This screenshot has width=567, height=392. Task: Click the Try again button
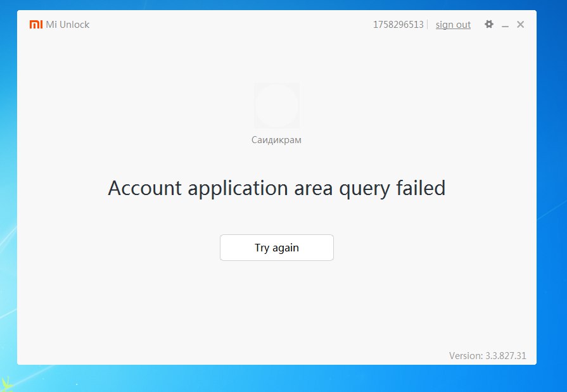pos(277,248)
